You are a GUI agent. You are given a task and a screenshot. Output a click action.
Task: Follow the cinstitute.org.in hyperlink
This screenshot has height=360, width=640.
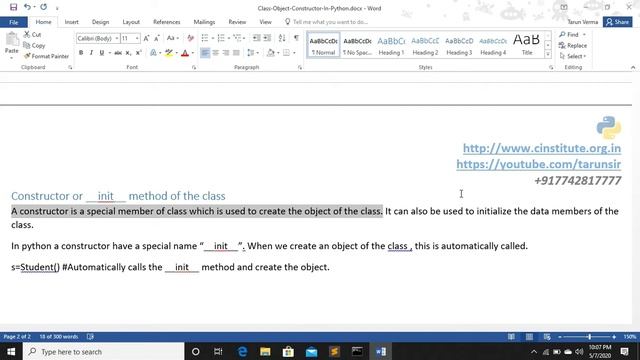click(542, 148)
